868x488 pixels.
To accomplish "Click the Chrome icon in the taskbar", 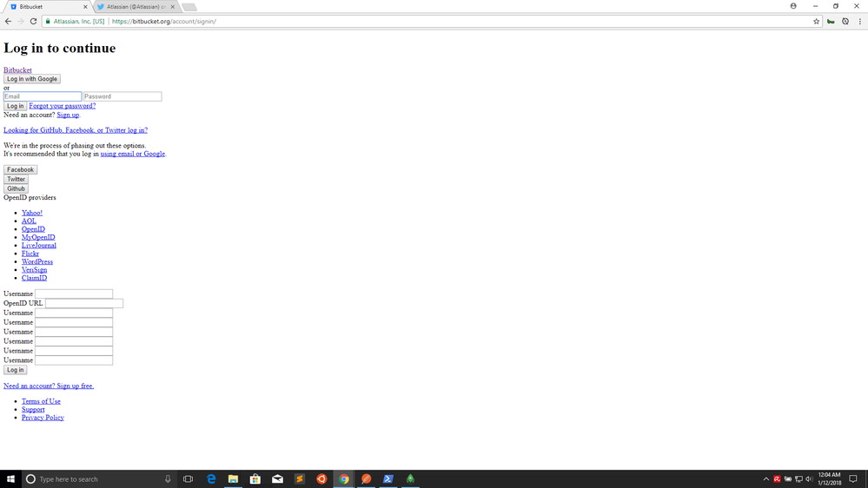I will coord(344,478).
